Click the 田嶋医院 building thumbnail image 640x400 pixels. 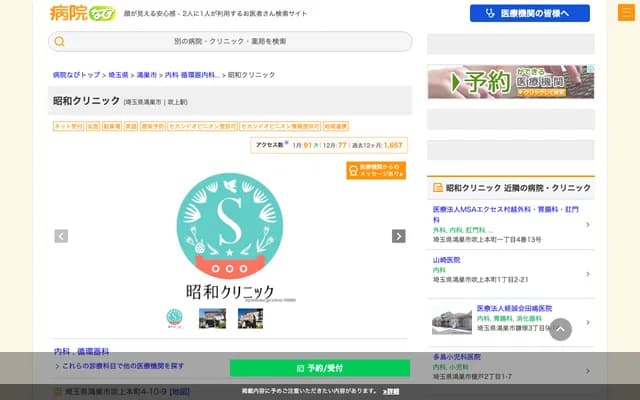click(452, 322)
